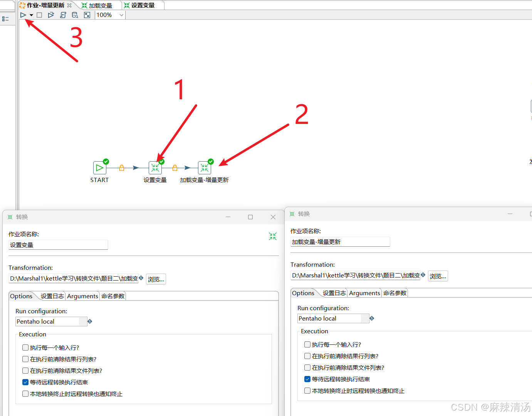This screenshot has height=416, width=532.
Task: Minimize the 加载变量-增量更新 转换 dialog
Action: (x=510, y=214)
